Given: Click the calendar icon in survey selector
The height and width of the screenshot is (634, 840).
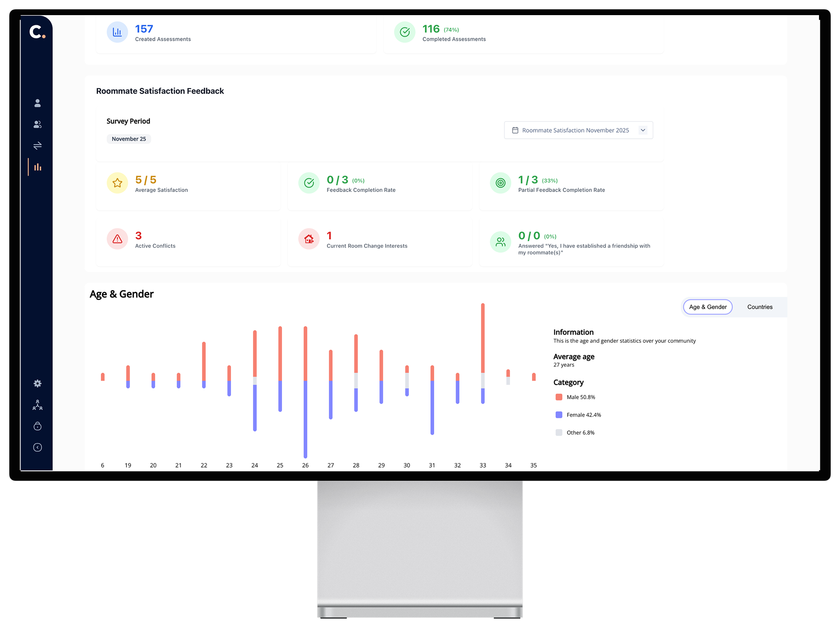Looking at the screenshot, I should 515,130.
